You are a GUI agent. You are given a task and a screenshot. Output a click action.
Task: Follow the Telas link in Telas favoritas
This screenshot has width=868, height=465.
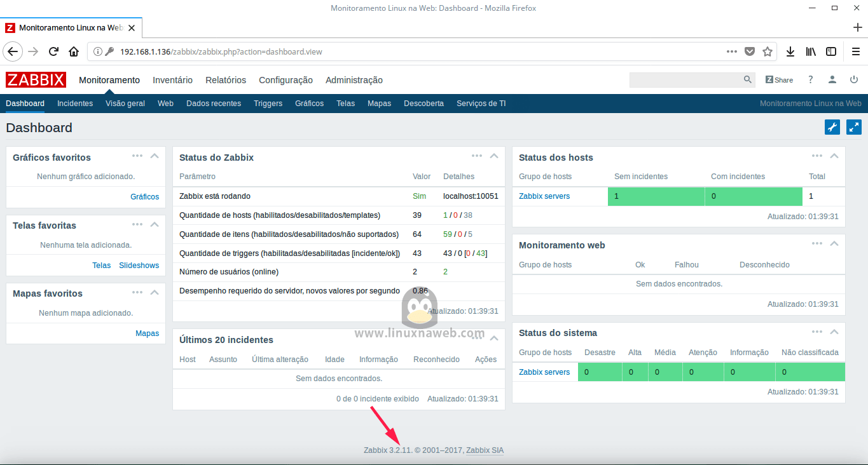point(102,266)
